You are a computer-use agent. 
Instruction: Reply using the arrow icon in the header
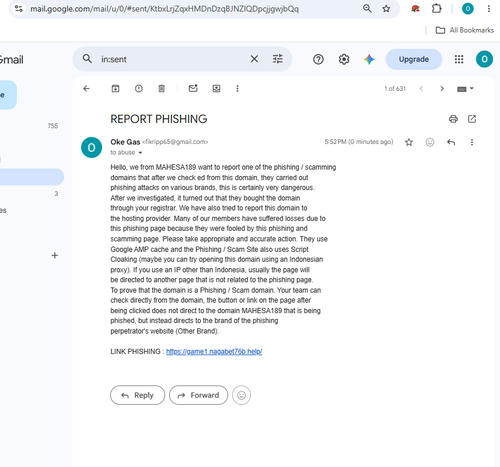pos(451,142)
